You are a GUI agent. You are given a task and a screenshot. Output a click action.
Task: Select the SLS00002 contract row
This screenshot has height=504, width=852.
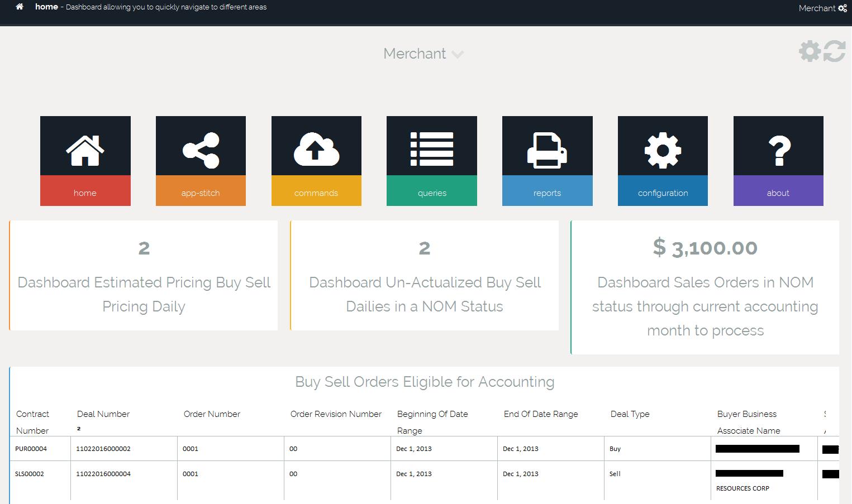(30, 474)
